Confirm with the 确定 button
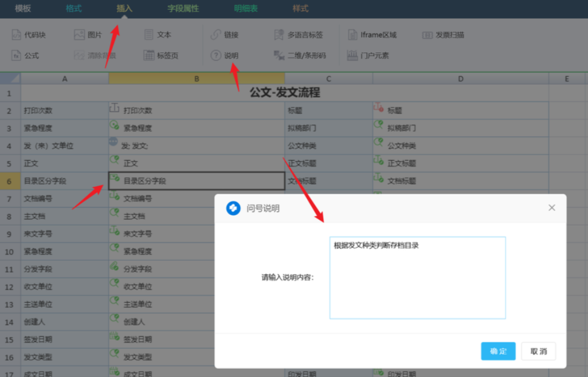Image resolution: width=588 pixels, height=377 pixels. (498, 351)
